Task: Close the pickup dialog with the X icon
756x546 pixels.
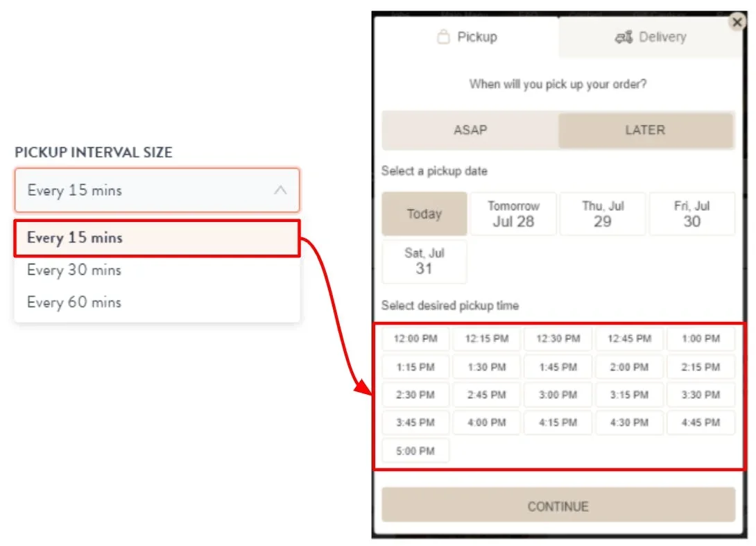Action: (737, 22)
